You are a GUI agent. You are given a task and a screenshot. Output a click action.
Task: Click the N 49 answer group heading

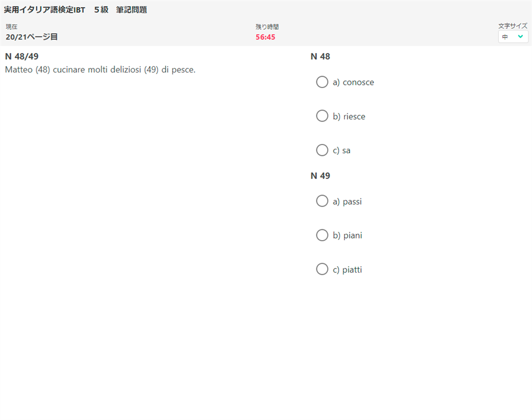(x=320, y=175)
